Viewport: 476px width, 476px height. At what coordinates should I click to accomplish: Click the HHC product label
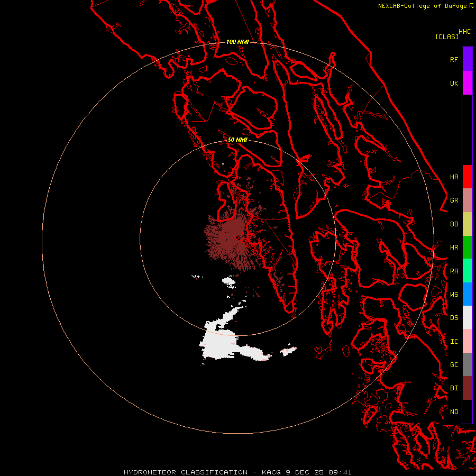(464, 32)
